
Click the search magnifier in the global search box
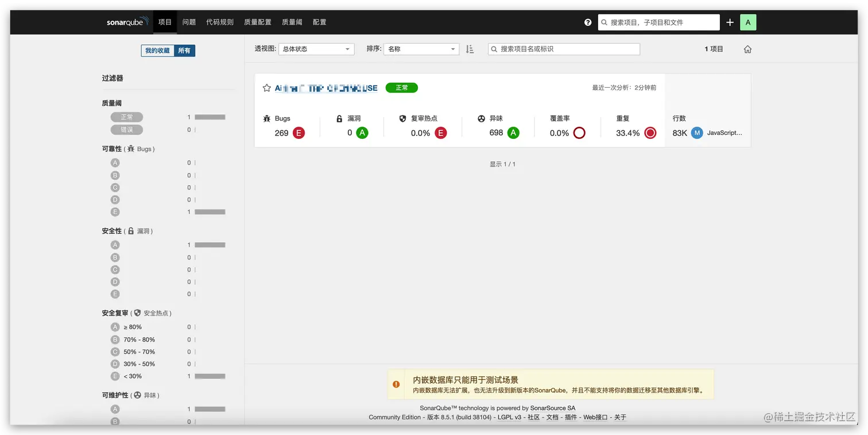[604, 22]
